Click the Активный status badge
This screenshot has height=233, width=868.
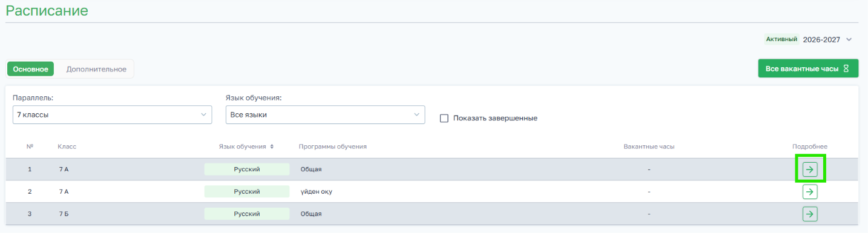tap(781, 39)
